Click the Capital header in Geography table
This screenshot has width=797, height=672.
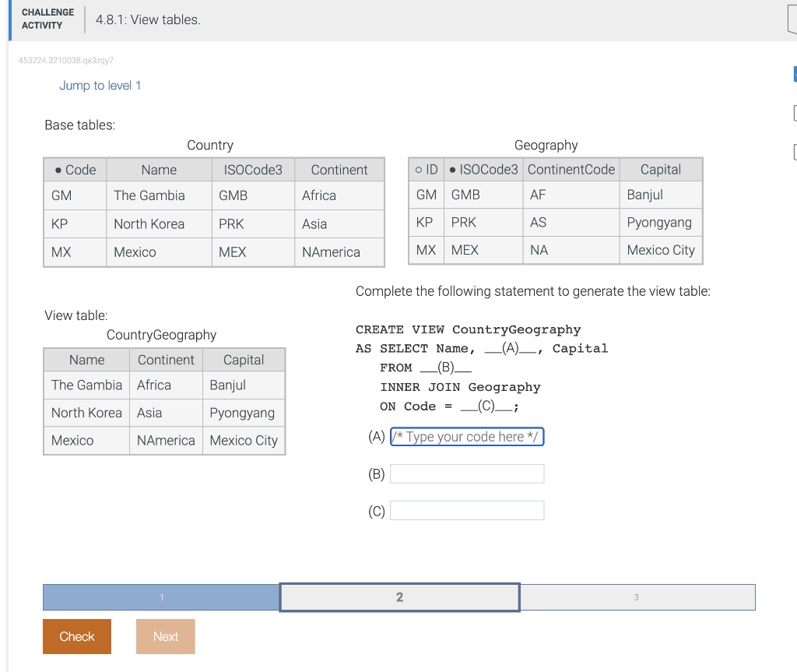pyautogui.click(x=661, y=170)
